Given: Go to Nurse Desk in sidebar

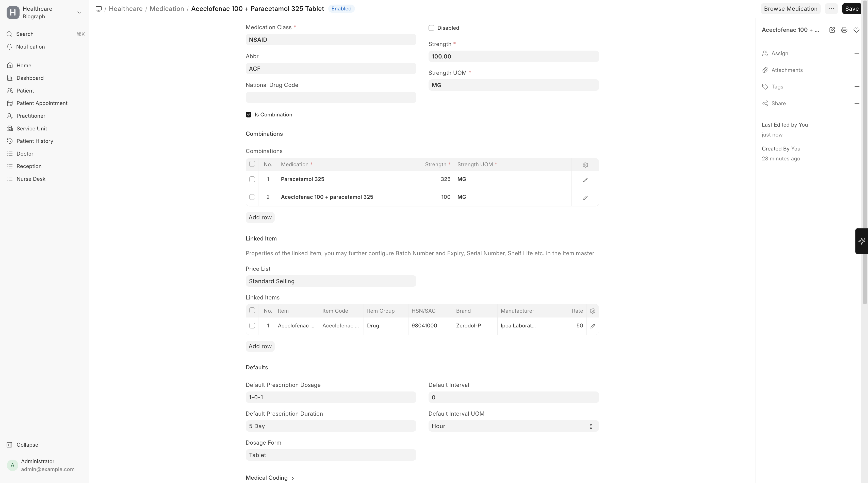Looking at the screenshot, I should (31, 179).
